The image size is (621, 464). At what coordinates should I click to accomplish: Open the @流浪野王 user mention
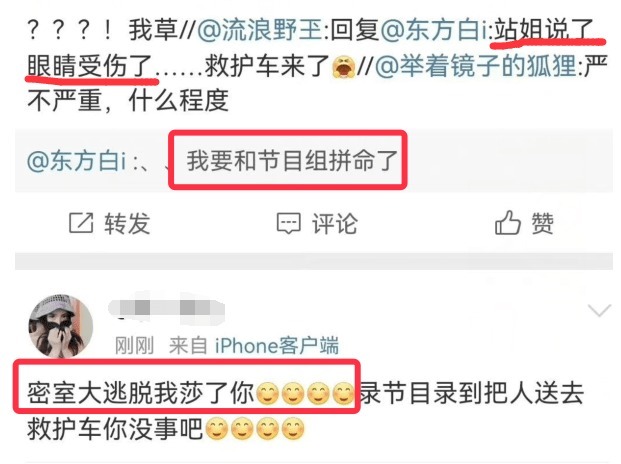tap(260, 30)
